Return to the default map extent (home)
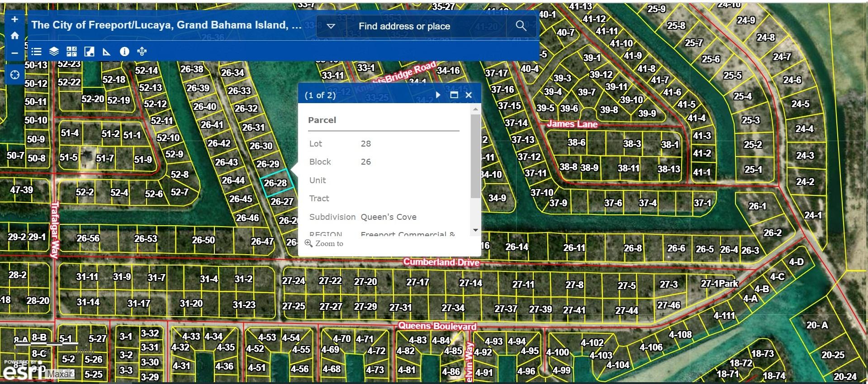 tap(14, 36)
